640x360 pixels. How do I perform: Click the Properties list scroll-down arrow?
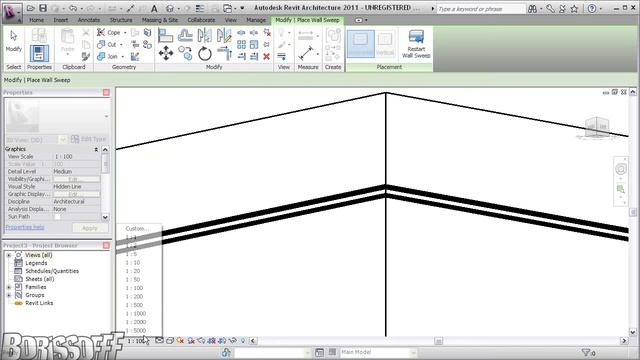click(x=105, y=217)
